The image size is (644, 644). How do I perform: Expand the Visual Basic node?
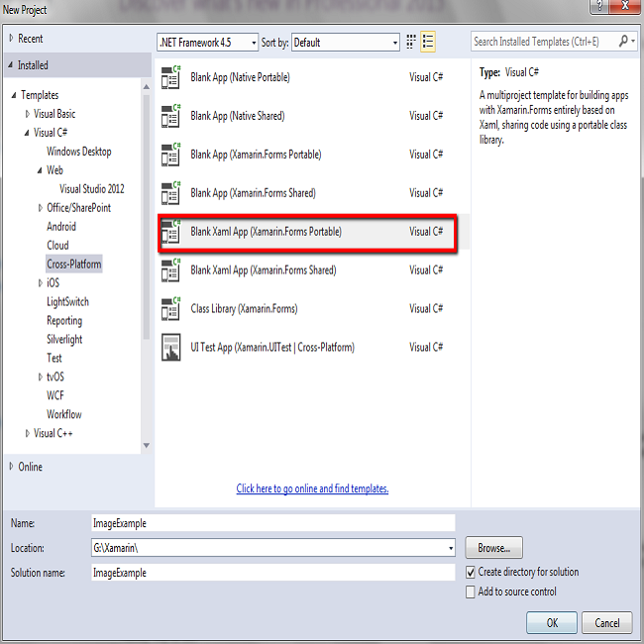point(27,114)
